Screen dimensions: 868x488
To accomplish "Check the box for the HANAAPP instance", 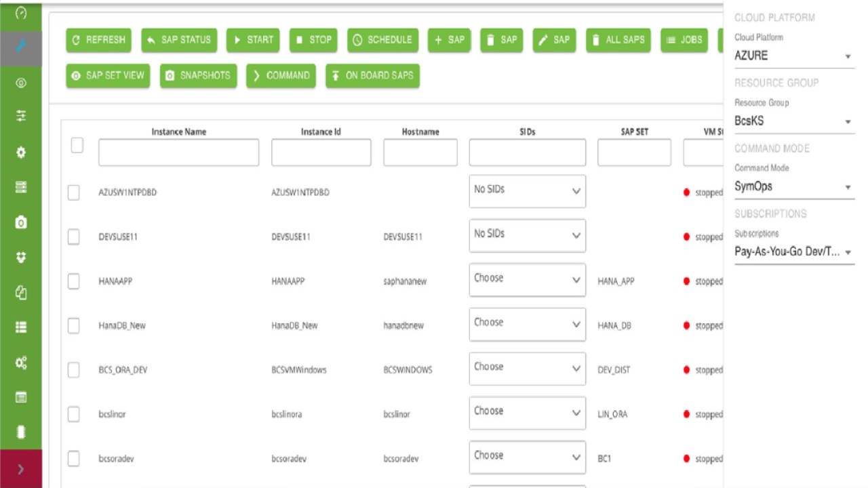I will pyautogui.click(x=74, y=281).
